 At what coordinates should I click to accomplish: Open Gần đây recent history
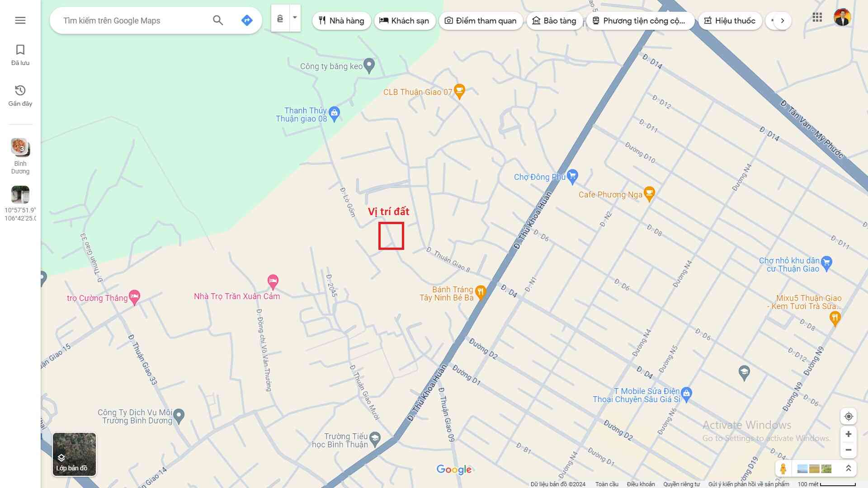pyautogui.click(x=20, y=95)
